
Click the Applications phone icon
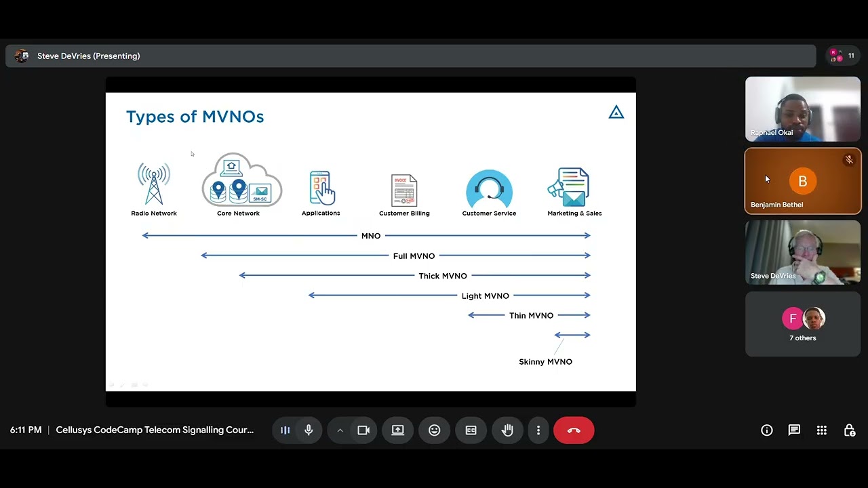(322, 188)
